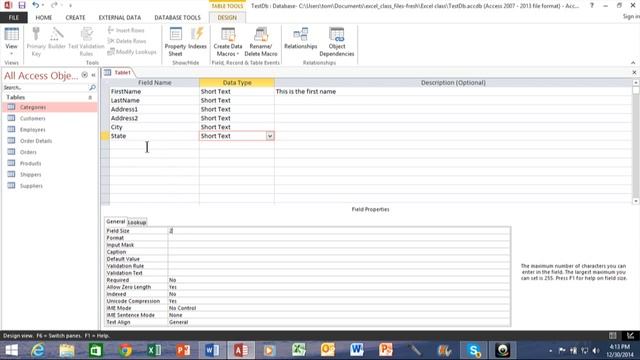Screen dimensions: 640x360
Task: Collapse the Tables group
Action: pyautogui.click(x=90, y=98)
